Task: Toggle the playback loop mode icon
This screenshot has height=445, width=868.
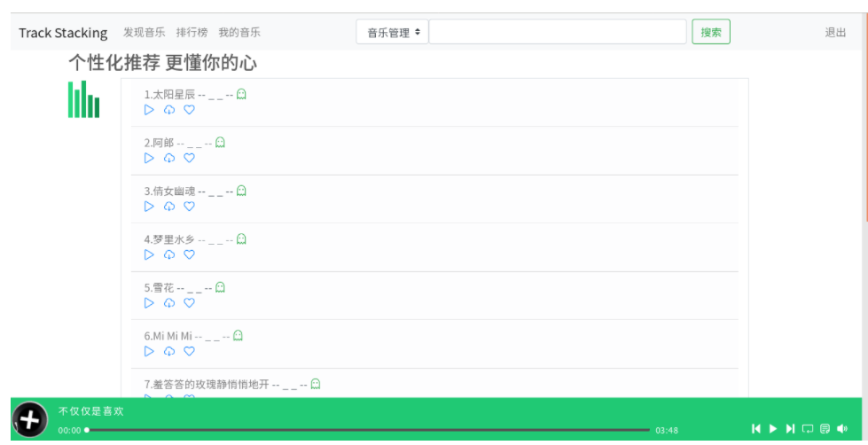Action: tap(808, 428)
